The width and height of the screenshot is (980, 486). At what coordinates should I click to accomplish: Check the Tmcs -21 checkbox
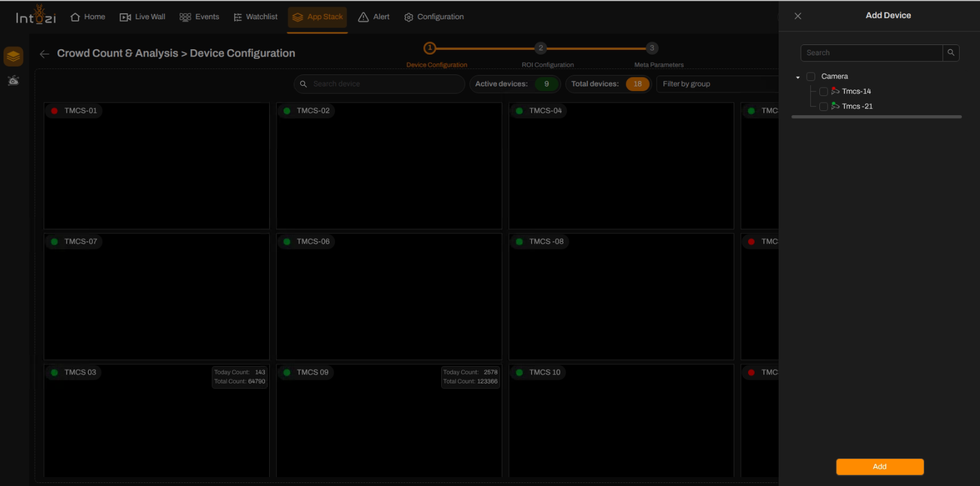pos(824,107)
